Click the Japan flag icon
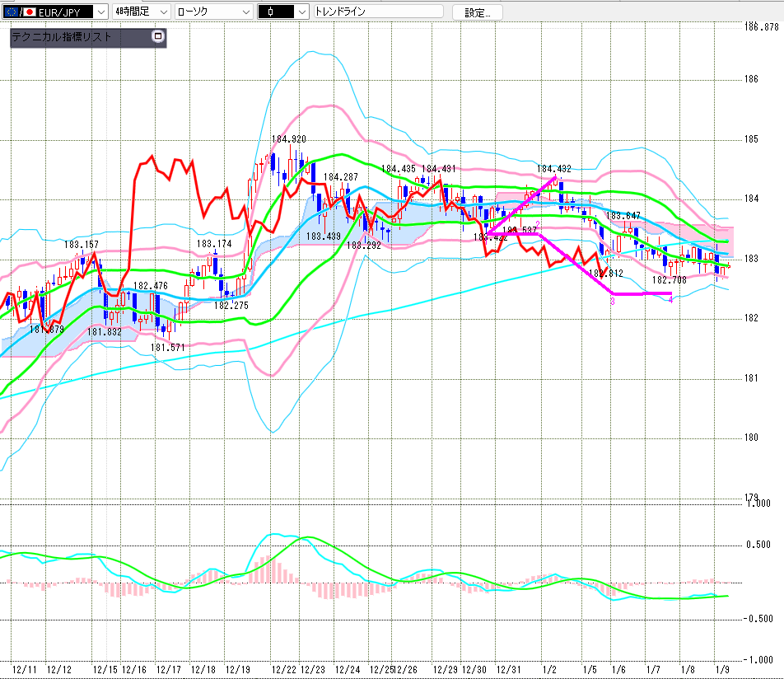Viewport: 784px width, 679px height. coord(30,12)
